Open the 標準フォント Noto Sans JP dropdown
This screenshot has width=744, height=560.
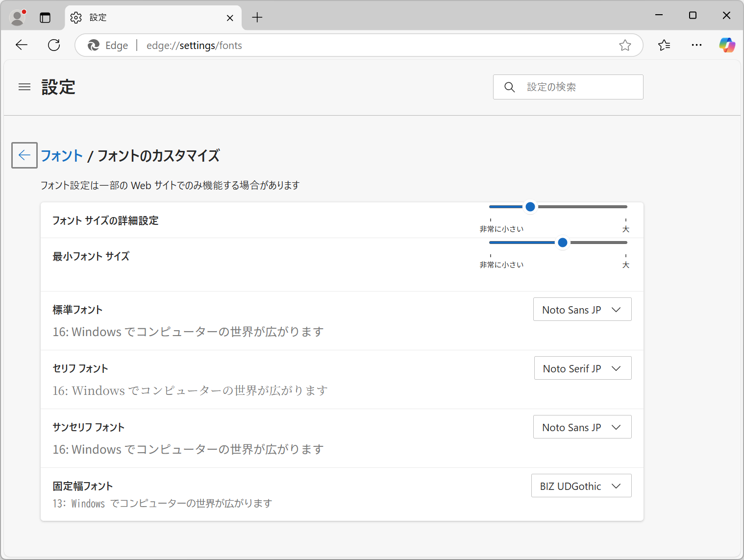pyautogui.click(x=582, y=309)
